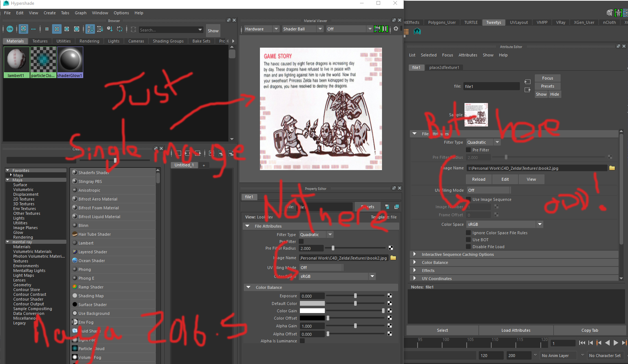Sort swatches by name (A-Z icon)
The image size is (628, 364).
pos(90,29)
